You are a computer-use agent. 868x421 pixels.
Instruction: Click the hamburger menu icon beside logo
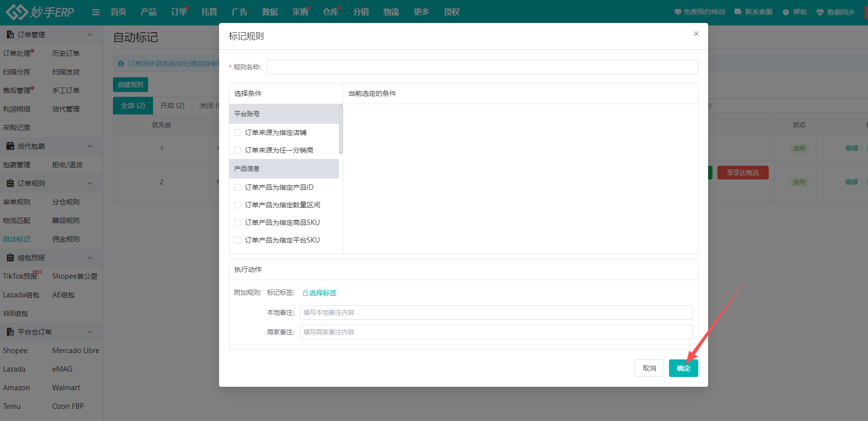point(96,12)
